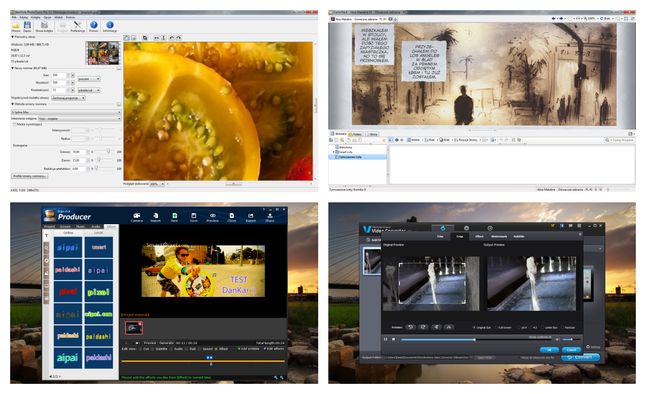Image resolution: width=646 pixels, height=394 pixels.
Task: Open the width unit dropdown
Action: tap(89, 79)
